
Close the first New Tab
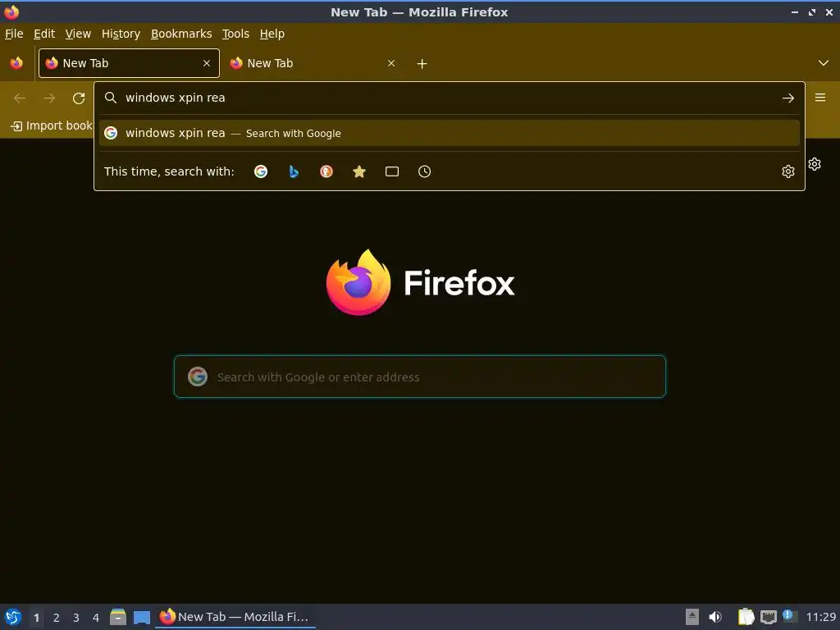click(x=207, y=63)
